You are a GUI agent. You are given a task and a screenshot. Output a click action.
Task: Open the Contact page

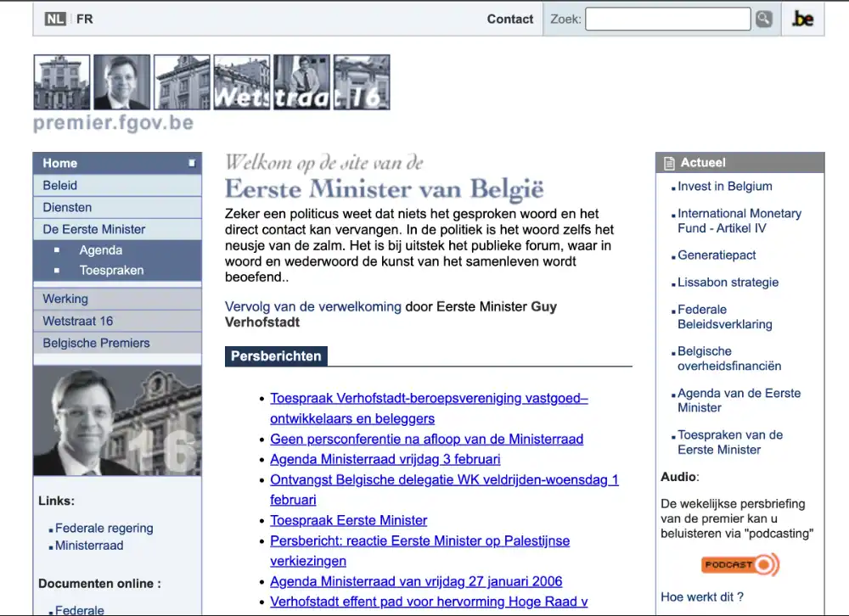509,19
